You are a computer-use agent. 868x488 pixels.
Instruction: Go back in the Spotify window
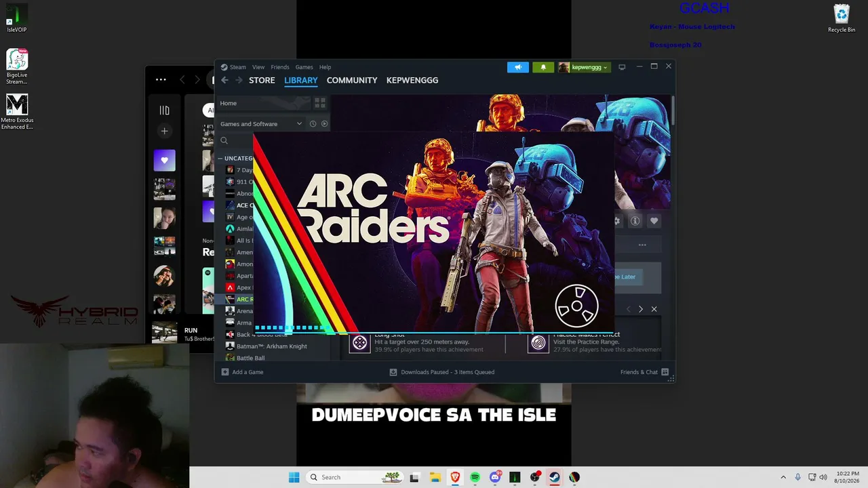pos(182,80)
